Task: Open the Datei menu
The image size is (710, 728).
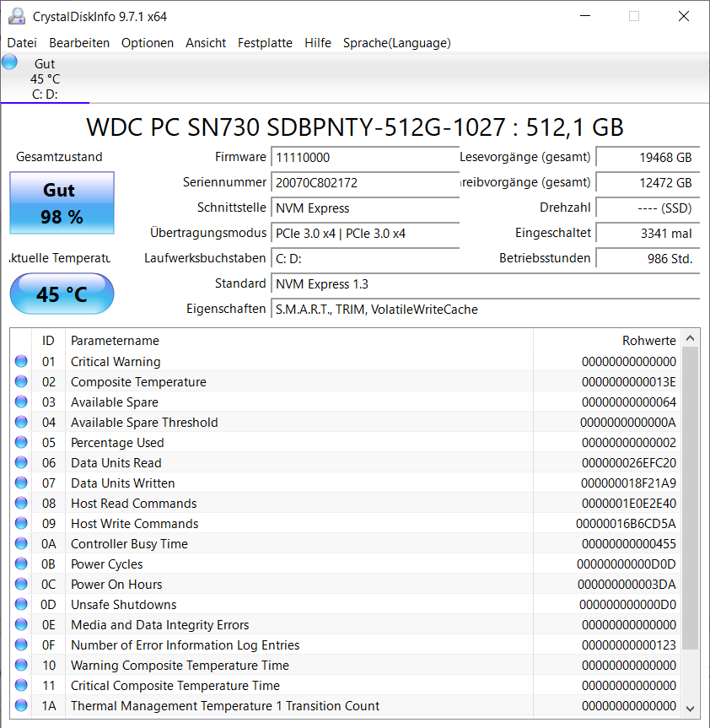Action: pos(22,43)
